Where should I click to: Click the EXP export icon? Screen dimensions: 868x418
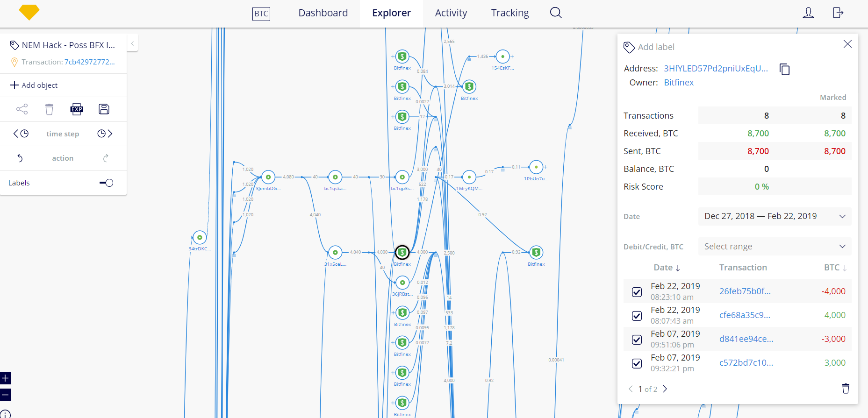[x=77, y=109]
